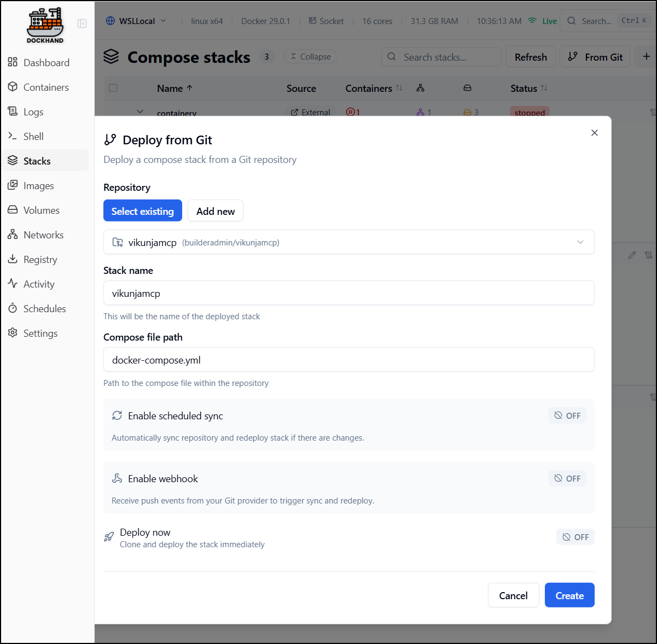Click the scheduled sync arrows icon
The height and width of the screenshot is (644, 657).
[x=117, y=415]
